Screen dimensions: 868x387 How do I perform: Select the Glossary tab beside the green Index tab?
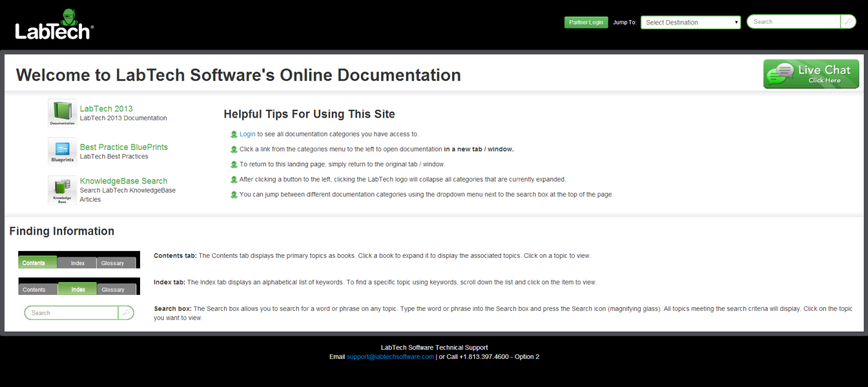point(116,289)
